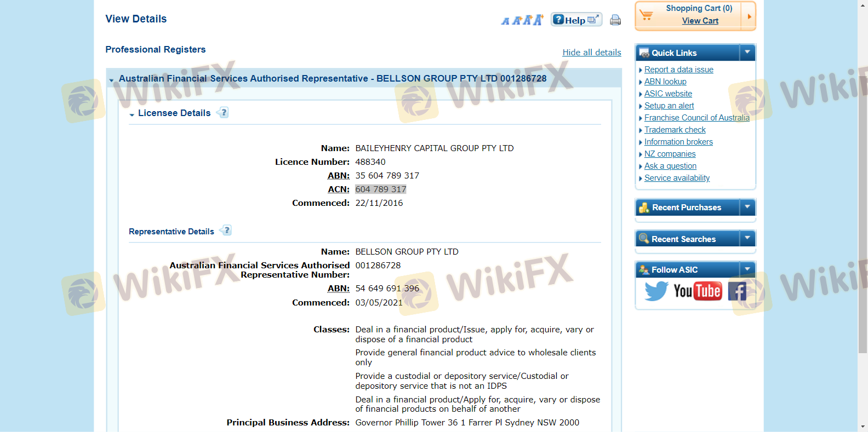Open the Help popup button
The image size is (868, 432).
(x=576, y=20)
